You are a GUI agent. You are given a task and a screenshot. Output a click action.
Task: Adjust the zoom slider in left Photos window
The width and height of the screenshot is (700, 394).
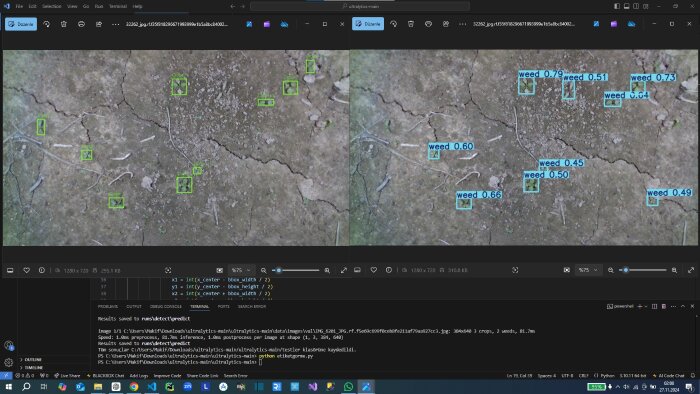click(296, 270)
